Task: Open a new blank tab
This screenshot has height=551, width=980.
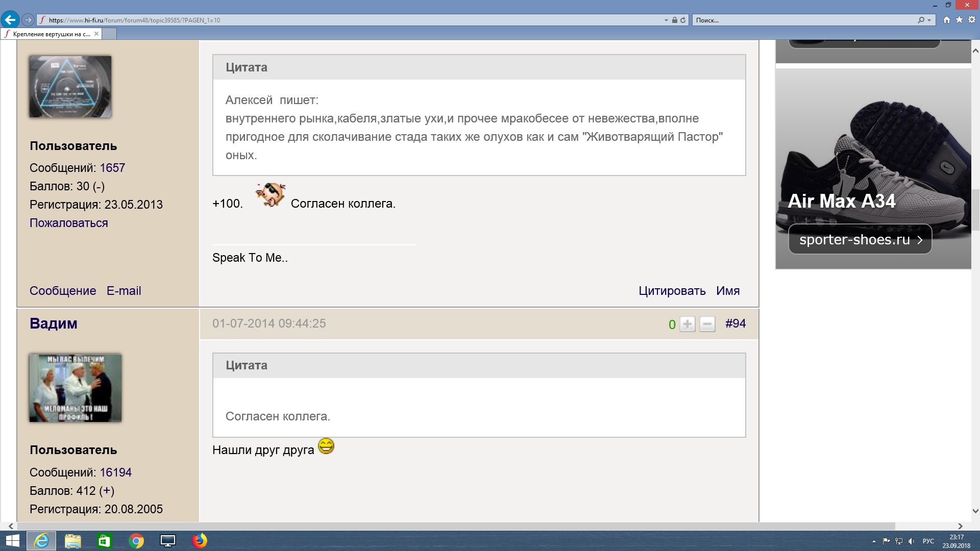Action: (109, 34)
